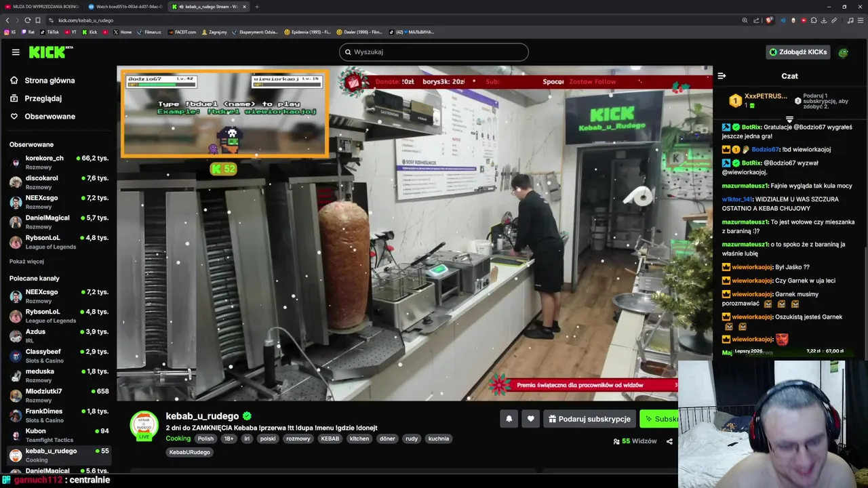Image resolution: width=868 pixels, height=488 pixels.
Task: Expand followed list with Pokaż więcej
Action: tap(26, 262)
